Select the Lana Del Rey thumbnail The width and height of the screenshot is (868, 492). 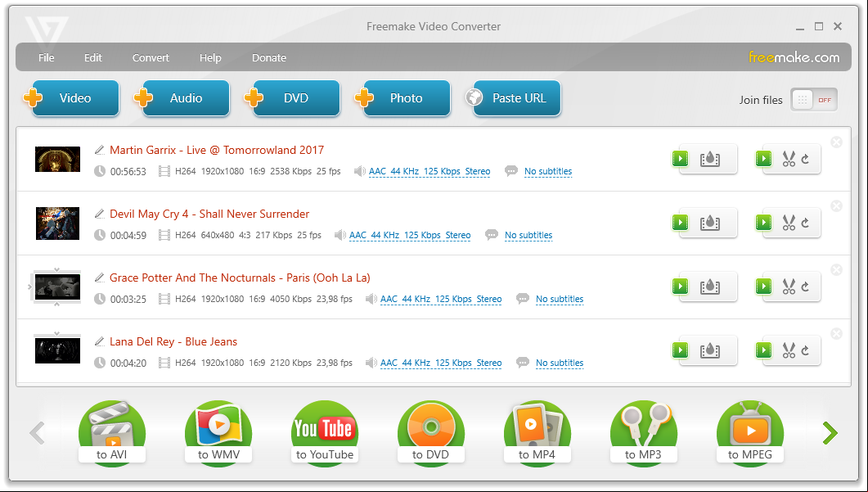point(57,350)
